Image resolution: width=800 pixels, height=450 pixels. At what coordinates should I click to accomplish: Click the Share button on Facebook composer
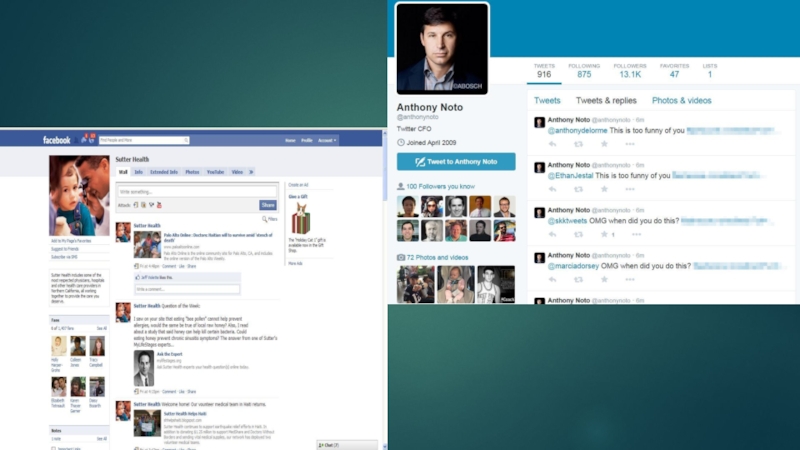268,205
